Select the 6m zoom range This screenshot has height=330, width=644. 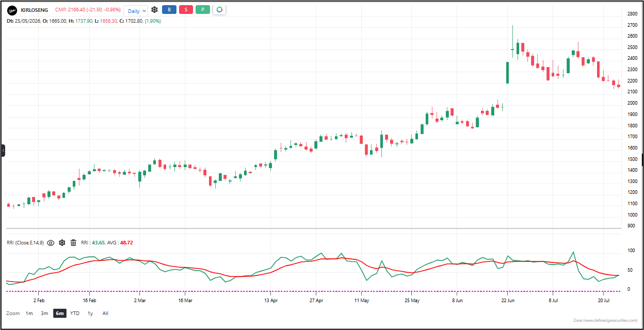tap(60, 313)
